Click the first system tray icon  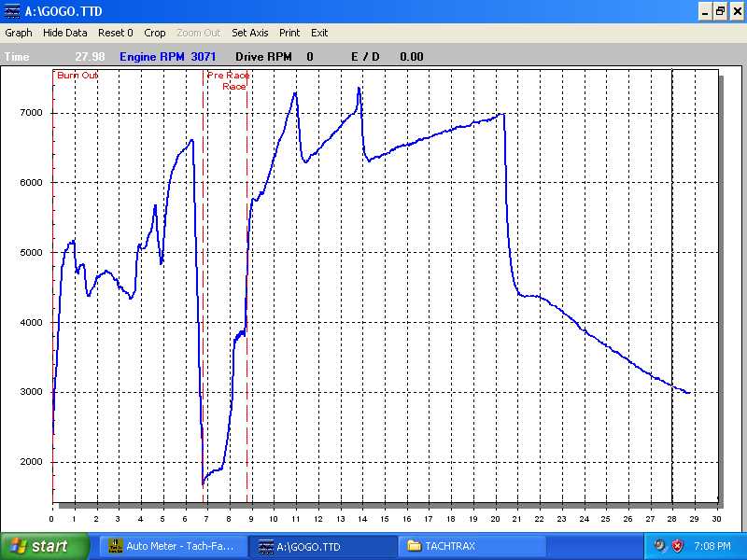point(659,546)
